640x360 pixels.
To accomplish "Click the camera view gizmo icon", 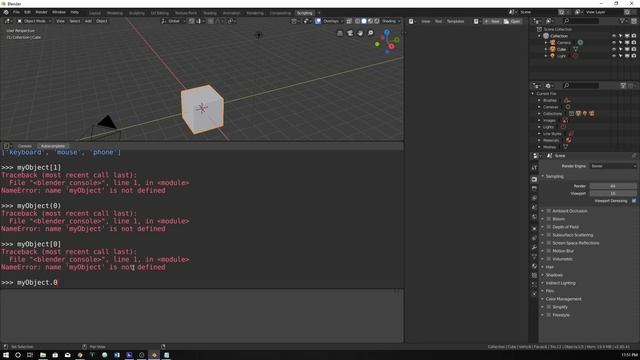I will (x=350, y=33).
